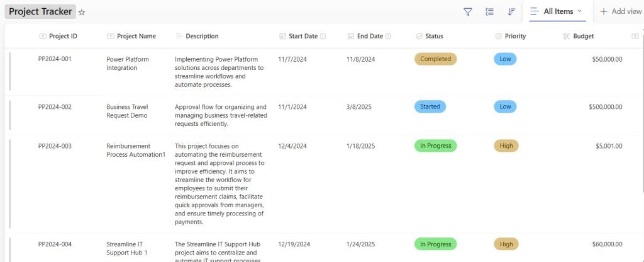The height and width of the screenshot is (262, 644).
Task: Click the cut-off column icon after Budget
Action: [x=635, y=36]
